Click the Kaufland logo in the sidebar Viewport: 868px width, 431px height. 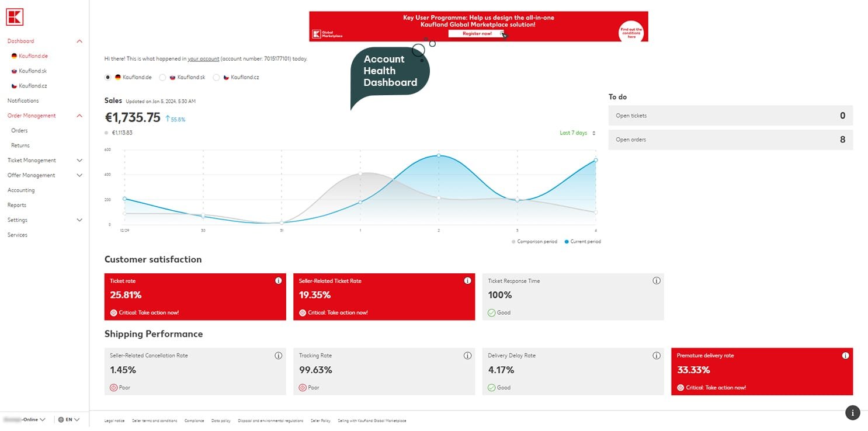point(15,16)
